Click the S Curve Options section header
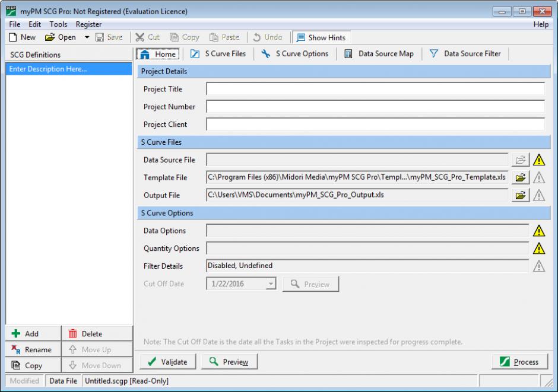 (x=344, y=213)
